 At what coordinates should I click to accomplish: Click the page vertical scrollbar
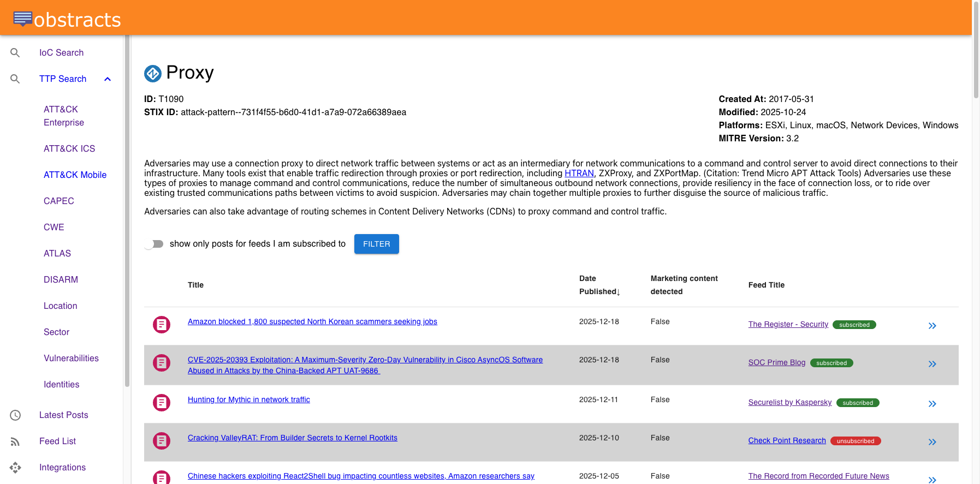click(x=976, y=49)
